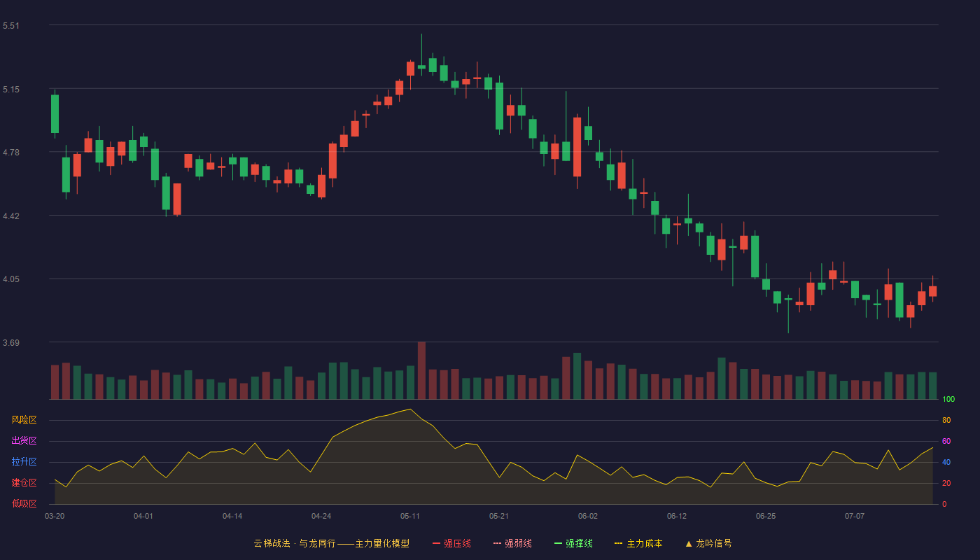
Task: Click the 05-11 date axis label
Action: (410, 516)
